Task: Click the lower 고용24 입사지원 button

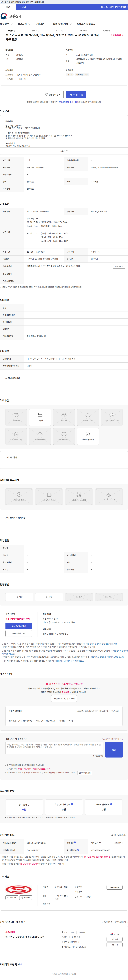Action: pos(19,626)
